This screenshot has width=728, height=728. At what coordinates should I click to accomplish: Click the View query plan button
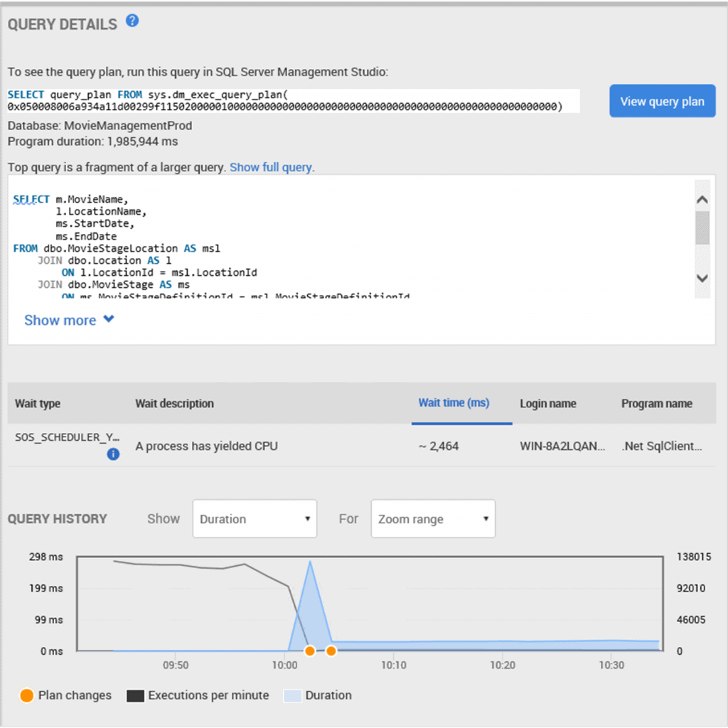[662, 100]
